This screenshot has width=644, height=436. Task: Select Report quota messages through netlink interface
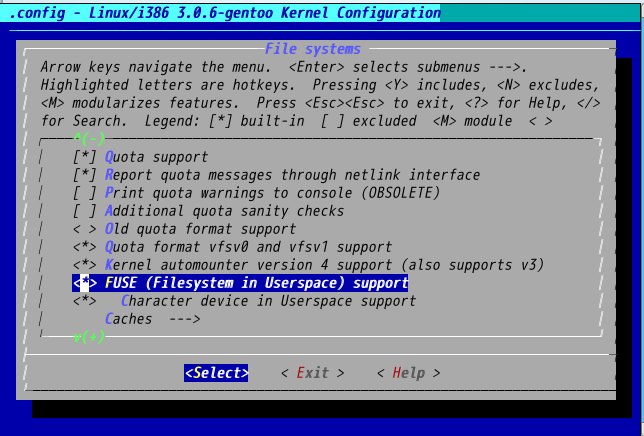(x=292, y=175)
